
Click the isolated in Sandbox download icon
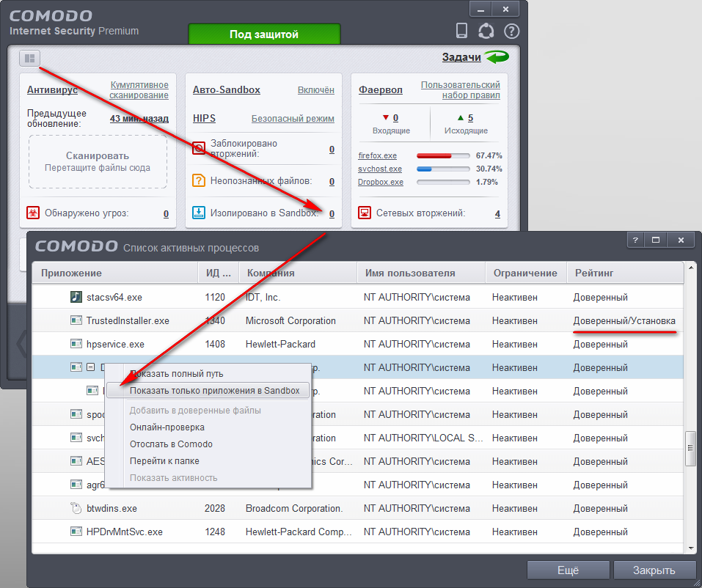199,213
